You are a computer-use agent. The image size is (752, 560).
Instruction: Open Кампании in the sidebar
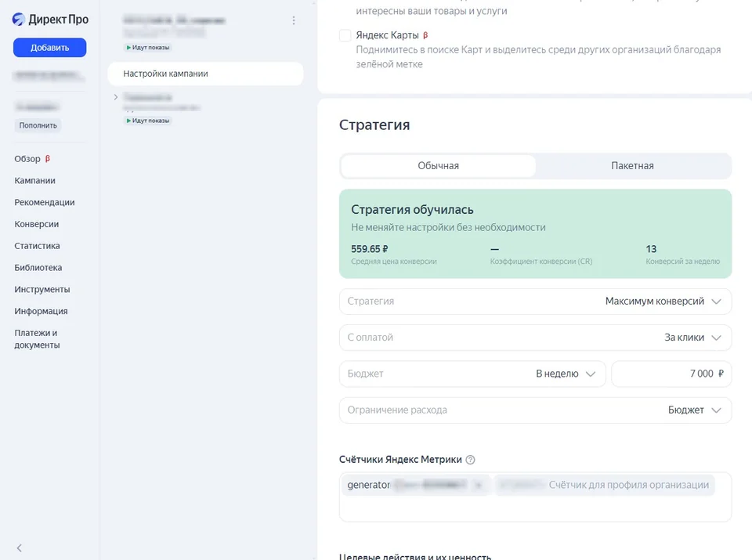34,181
